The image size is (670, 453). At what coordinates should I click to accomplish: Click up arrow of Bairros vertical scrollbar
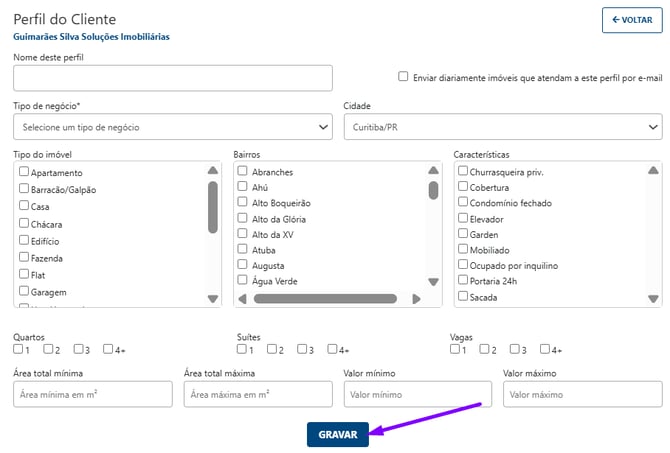pos(433,171)
